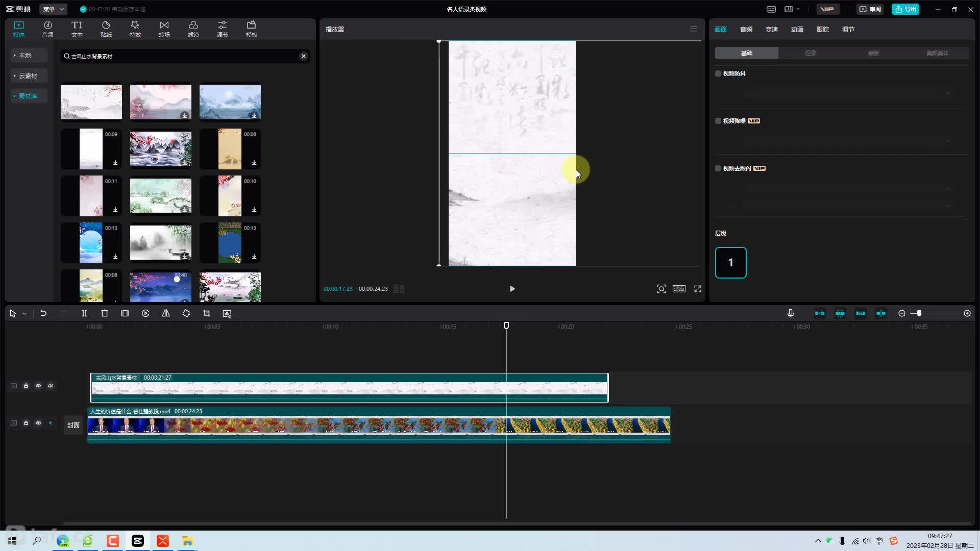Image resolution: width=980 pixels, height=551 pixels.
Task: Expand the 云素材 cloud material section
Action: [29, 76]
